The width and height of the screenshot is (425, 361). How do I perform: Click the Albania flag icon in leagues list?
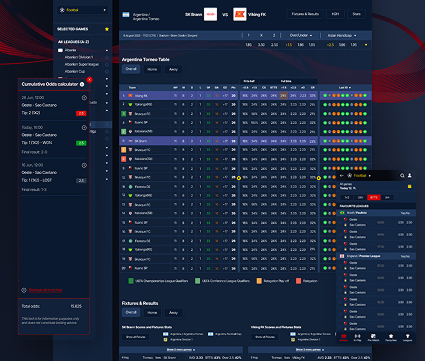point(60,50)
